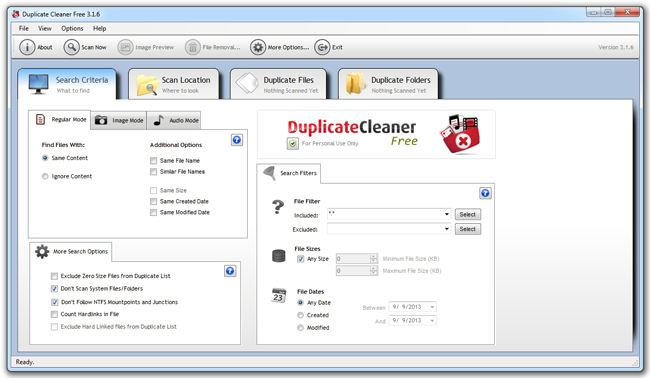Open the Image Preview toolbar icon
The height and width of the screenshot is (378, 650).
[125, 47]
